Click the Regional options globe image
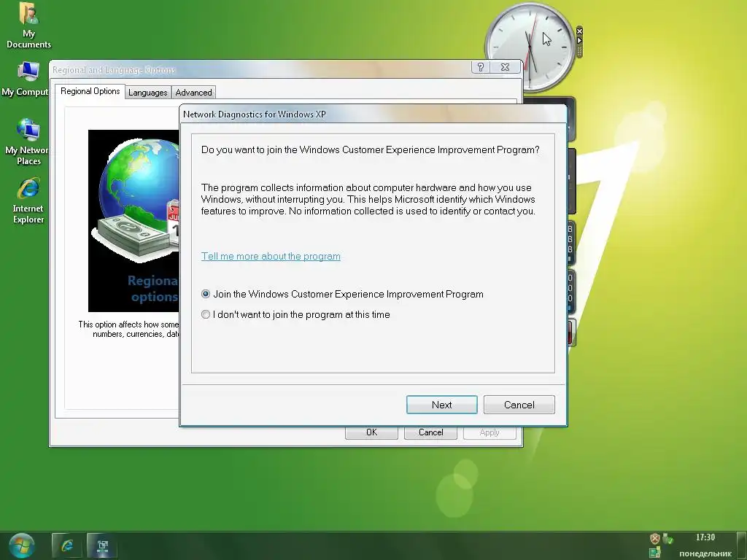This screenshot has height=560, width=747. click(134, 220)
